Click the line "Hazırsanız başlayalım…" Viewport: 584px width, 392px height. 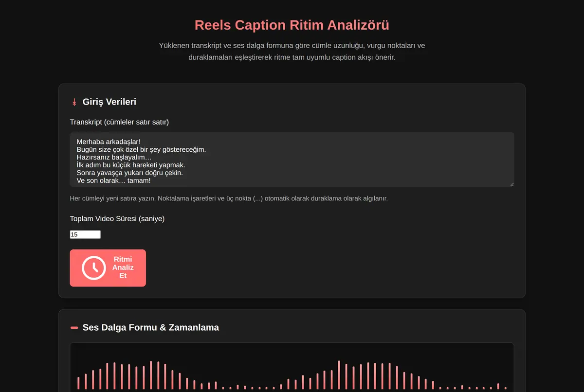pyautogui.click(x=114, y=157)
